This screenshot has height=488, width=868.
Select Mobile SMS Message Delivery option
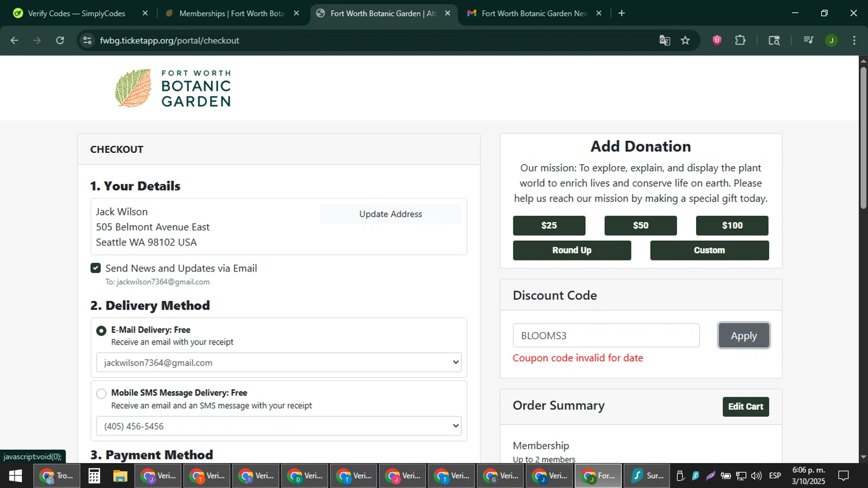[101, 394]
